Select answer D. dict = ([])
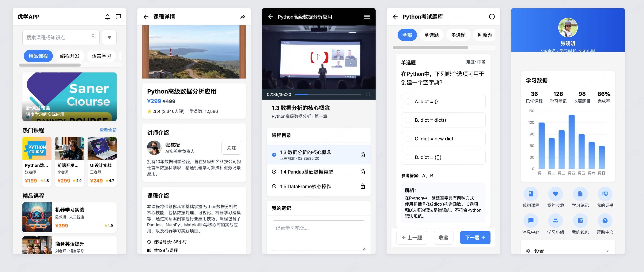The height and width of the screenshot is (272, 644). coord(443,157)
